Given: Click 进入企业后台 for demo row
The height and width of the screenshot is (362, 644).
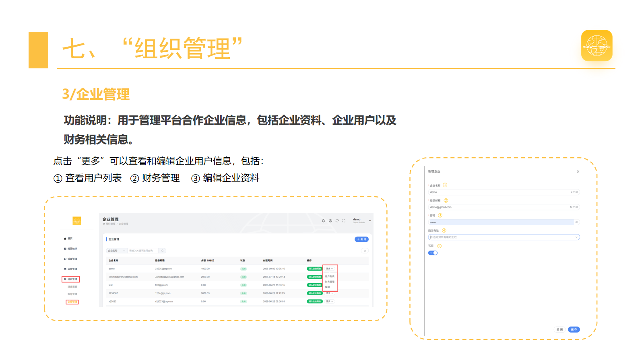Looking at the screenshot, I should 315,269.
